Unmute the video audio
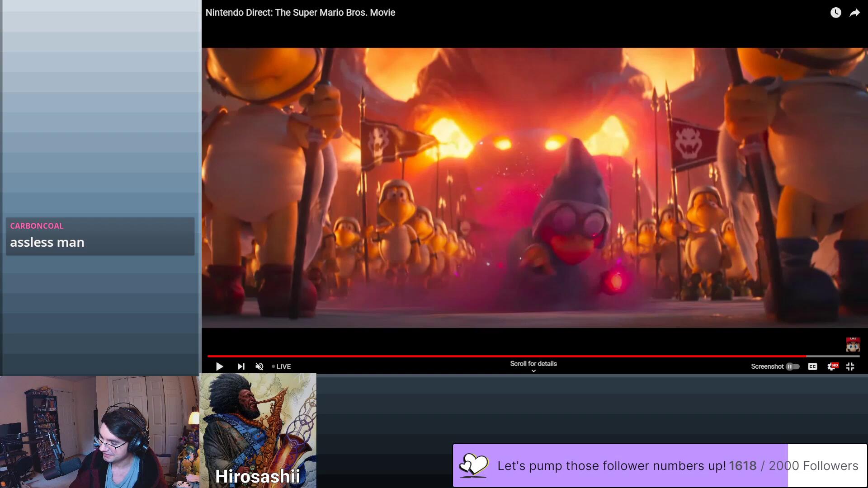Screen dimensions: 868x488 click(259, 366)
